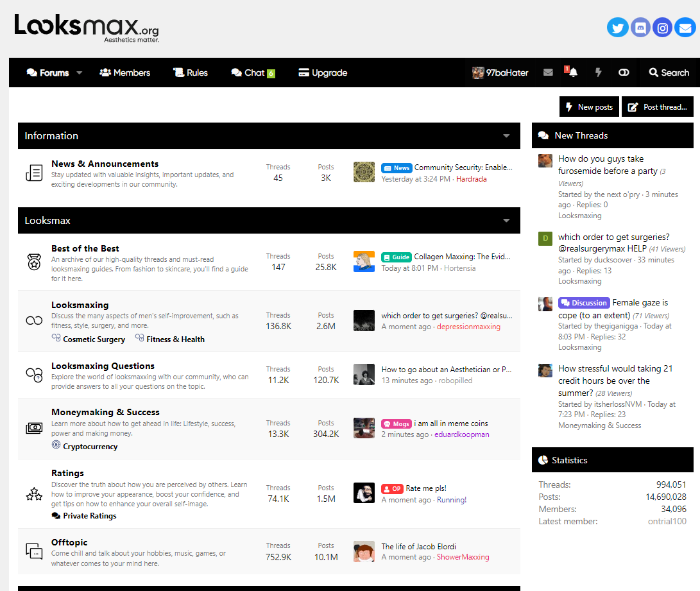Open the Twitter social link icon

click(617, 28)
